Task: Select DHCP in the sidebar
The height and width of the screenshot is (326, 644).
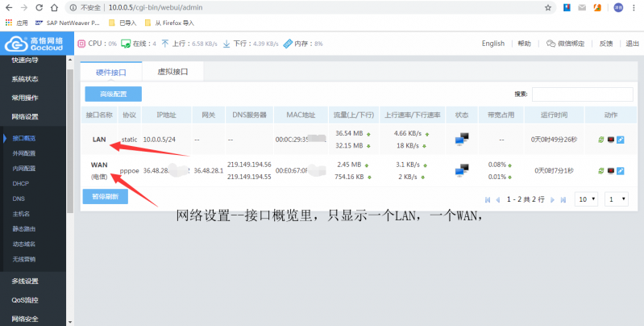Action: click(20, 184)
